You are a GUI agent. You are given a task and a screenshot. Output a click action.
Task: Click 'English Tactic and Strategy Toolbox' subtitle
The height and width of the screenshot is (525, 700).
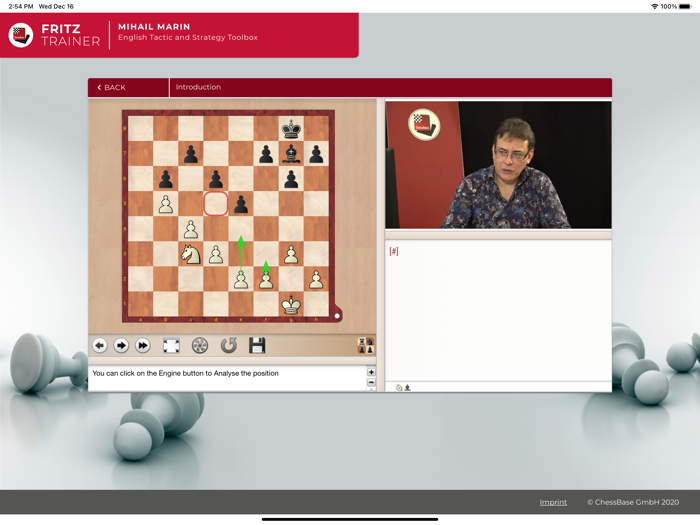point(188,38)
